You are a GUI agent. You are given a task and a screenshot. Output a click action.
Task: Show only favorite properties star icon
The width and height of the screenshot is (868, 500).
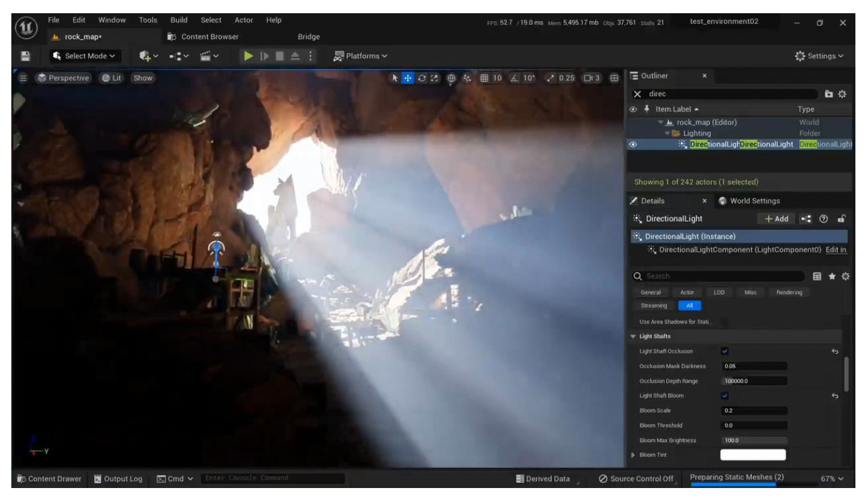(831, 276)
